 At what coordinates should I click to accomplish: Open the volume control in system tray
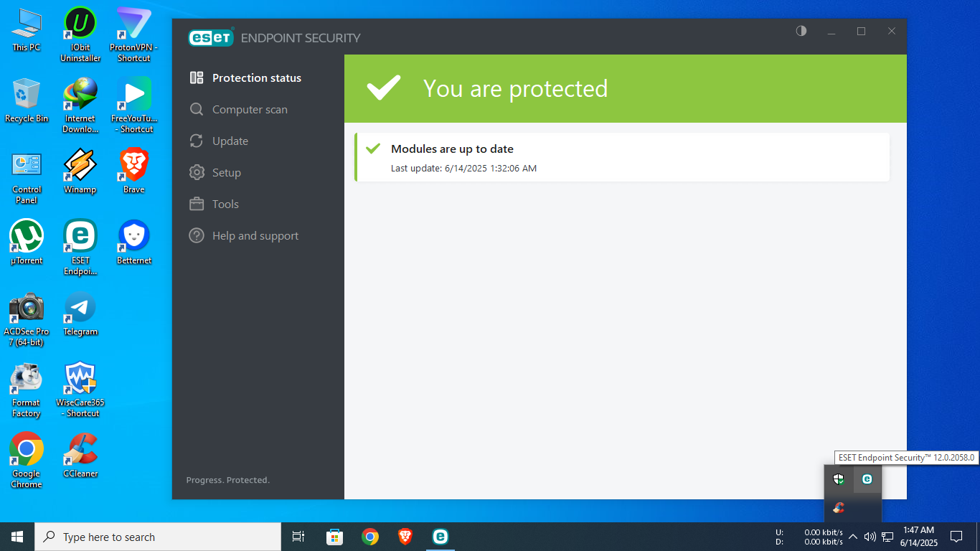point(870,537)
